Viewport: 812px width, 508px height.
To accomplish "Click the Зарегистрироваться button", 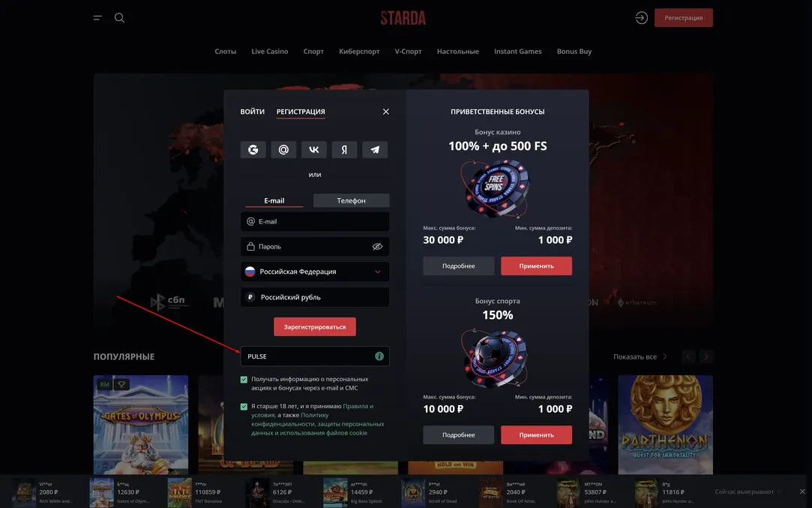I will click(x=315, y=326).
